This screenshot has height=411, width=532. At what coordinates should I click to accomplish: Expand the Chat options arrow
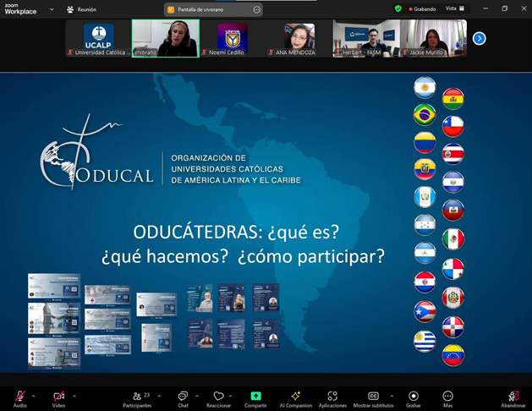tap(197, 396)
